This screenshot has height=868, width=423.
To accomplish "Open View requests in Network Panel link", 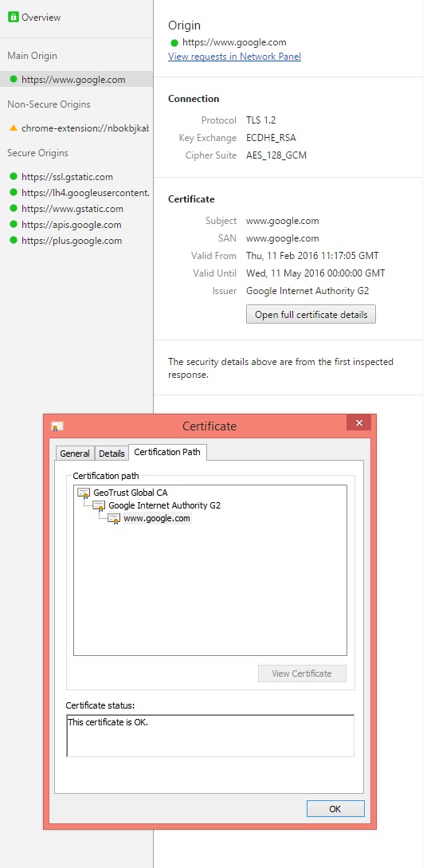I will [x=234, y=57].
